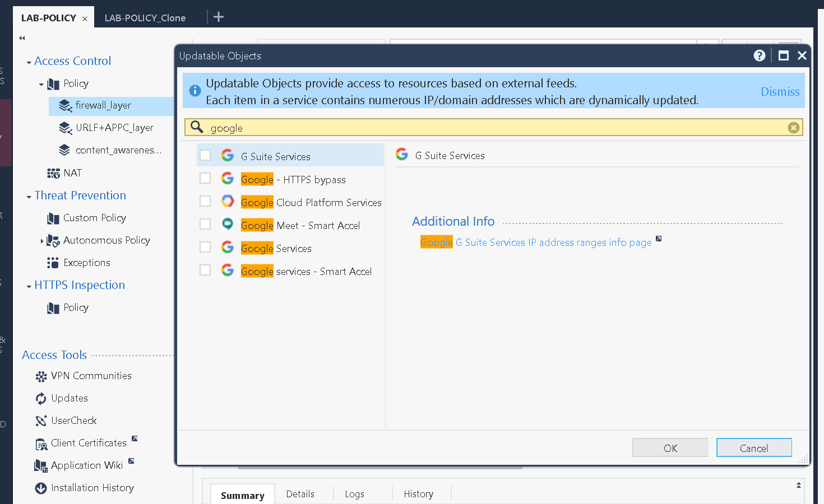Image resolution: width=824 pixels, height=504 pixels.
Task: Dismiss the Updatable Objects info banner
Action: pos(780,92)
